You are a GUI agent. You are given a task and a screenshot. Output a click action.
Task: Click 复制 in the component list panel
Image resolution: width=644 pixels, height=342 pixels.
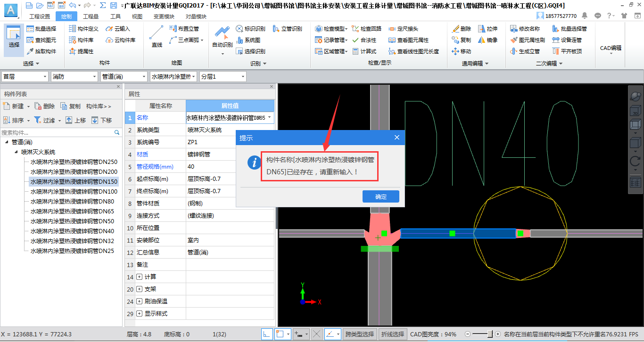tap(70, 106)
